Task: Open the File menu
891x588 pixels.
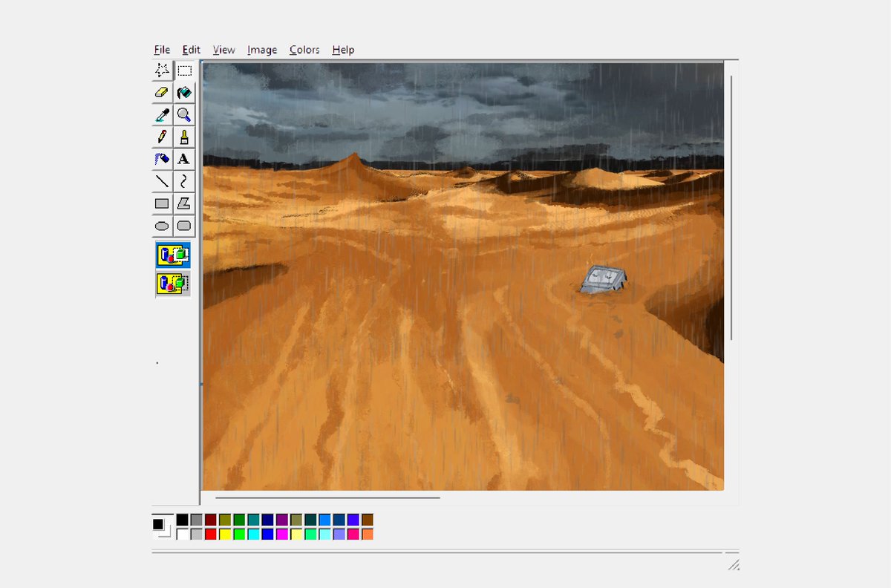Action: [x=162, y=50]
